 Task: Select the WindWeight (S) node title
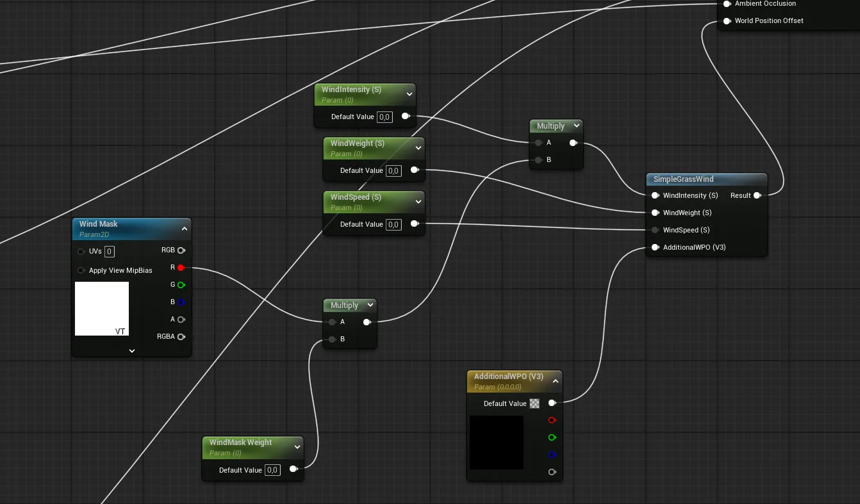click(358, 143)
